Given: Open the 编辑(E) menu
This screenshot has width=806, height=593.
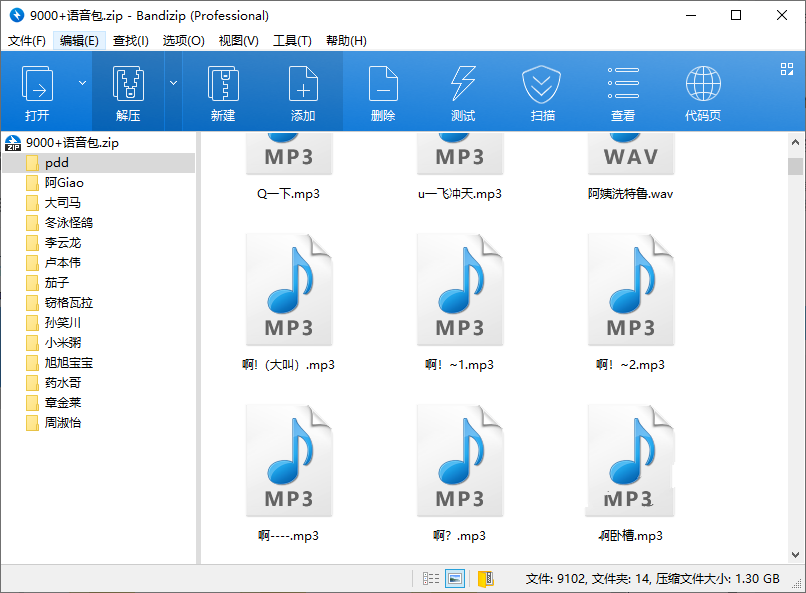Looking at the screenshot, I should [x=79, y=41].
